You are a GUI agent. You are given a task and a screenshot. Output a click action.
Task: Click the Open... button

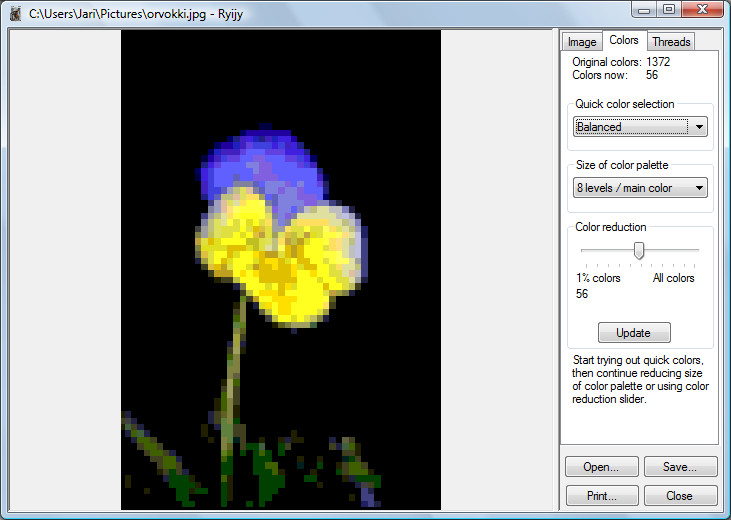601,467
